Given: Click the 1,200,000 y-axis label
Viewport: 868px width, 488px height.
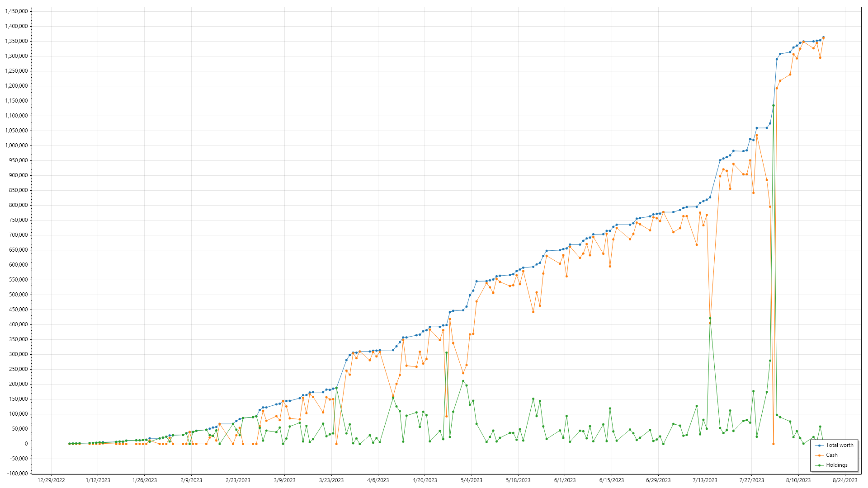Looking at the screenshot, I should 16,86.
